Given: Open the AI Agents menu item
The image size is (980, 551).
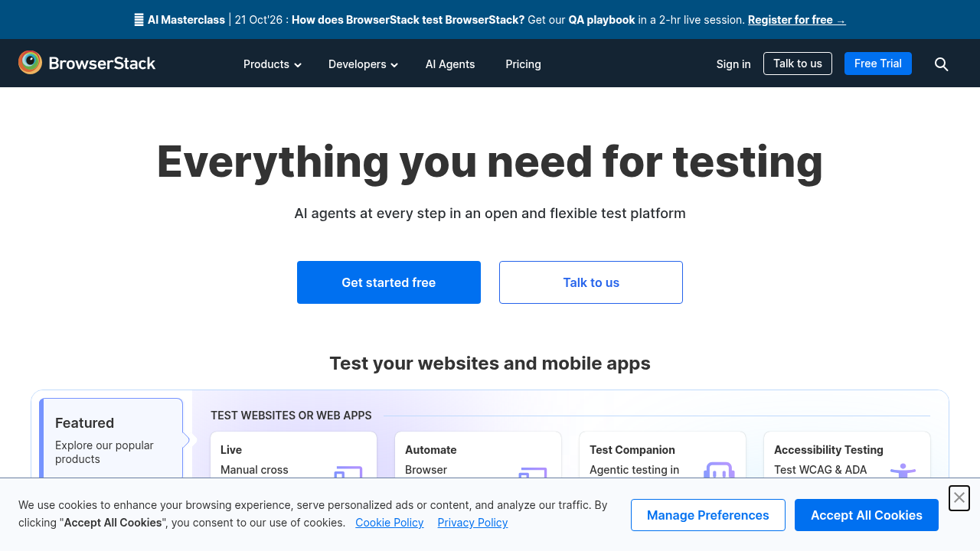Looking at the screenshot, I should click(x=450, y=64).
